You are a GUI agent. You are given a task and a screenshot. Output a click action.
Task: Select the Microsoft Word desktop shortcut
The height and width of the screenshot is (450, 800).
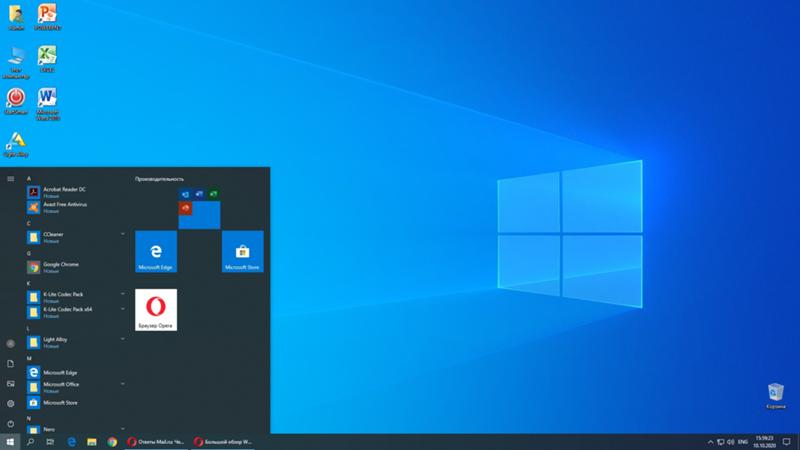[x=47, y=104]
